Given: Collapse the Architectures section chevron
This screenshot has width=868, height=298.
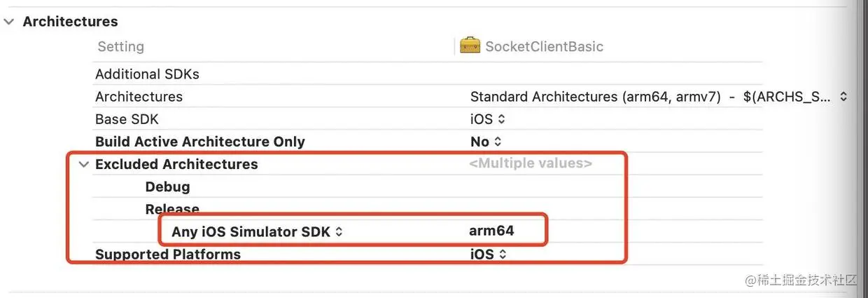Looking at the screenshot, I should (9, 22).
